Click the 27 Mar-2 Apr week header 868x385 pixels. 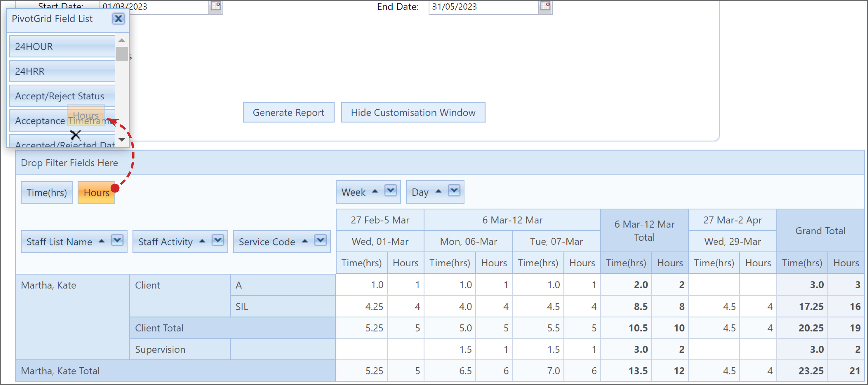[x=732, y=220]
